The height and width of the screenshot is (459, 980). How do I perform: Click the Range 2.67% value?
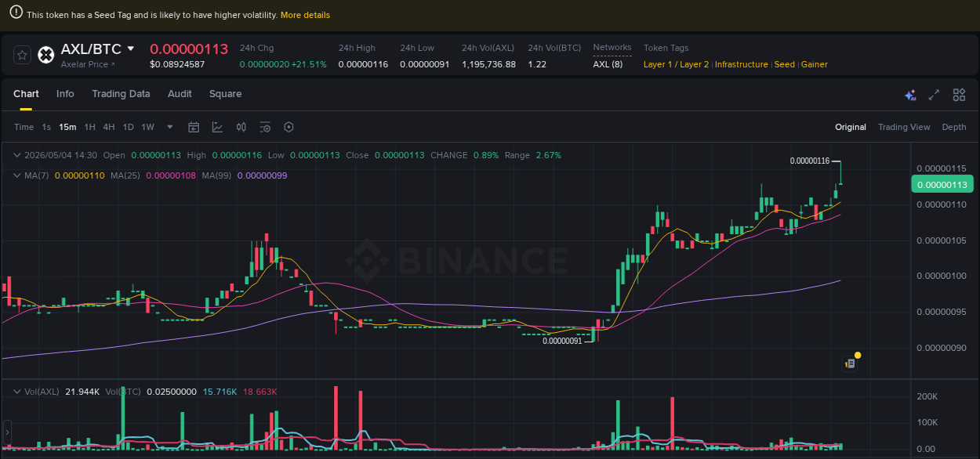tap(548, 155)
